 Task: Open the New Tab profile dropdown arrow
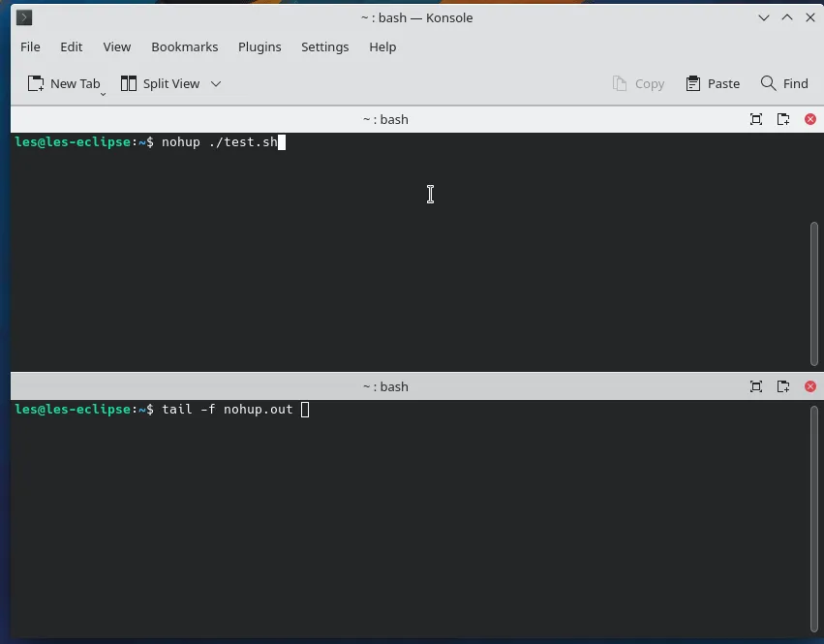tap(103, 95)
